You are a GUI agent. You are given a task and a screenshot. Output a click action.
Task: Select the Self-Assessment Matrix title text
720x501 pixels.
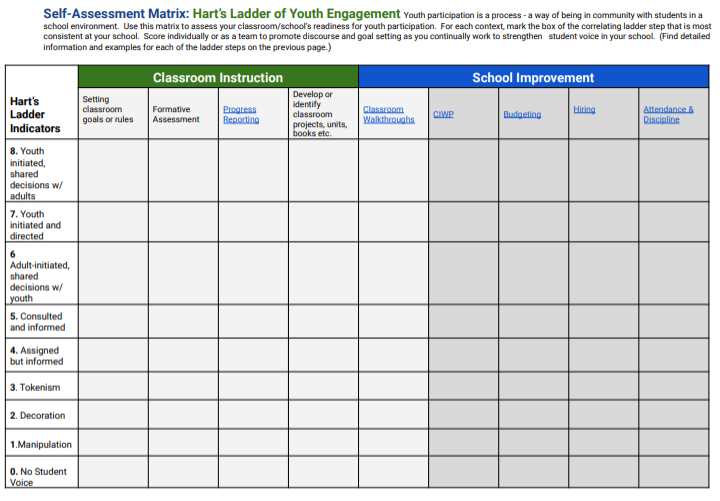pos(116,14)
